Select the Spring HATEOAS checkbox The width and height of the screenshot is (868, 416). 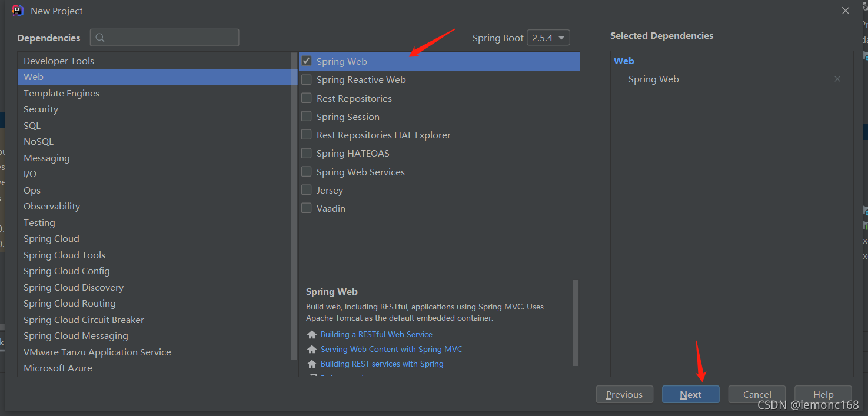point(307,153)
